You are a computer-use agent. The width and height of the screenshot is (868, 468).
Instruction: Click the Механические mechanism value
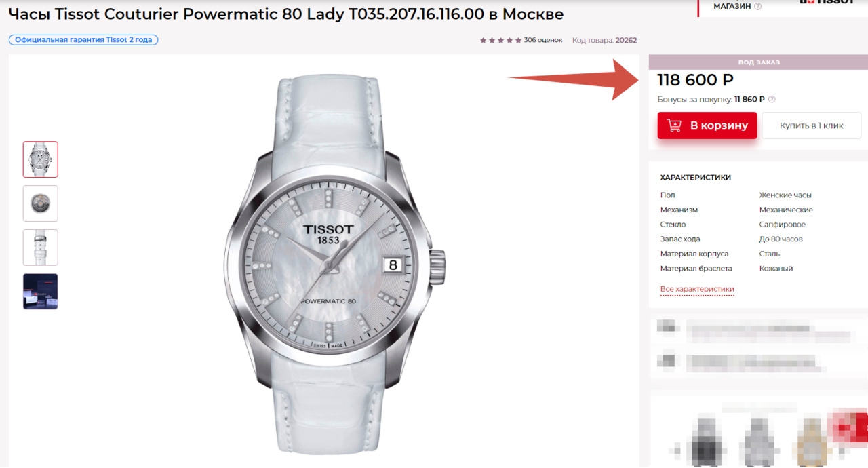(786, 210)
